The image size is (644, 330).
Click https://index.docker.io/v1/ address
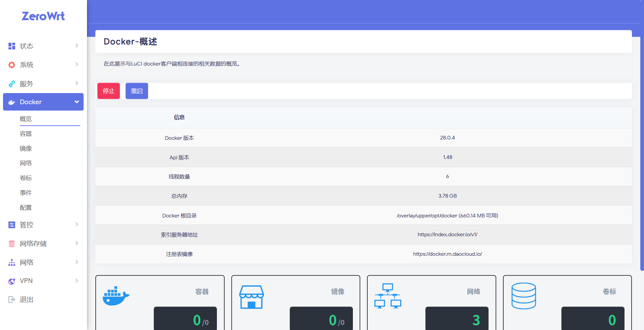(448, 235)
